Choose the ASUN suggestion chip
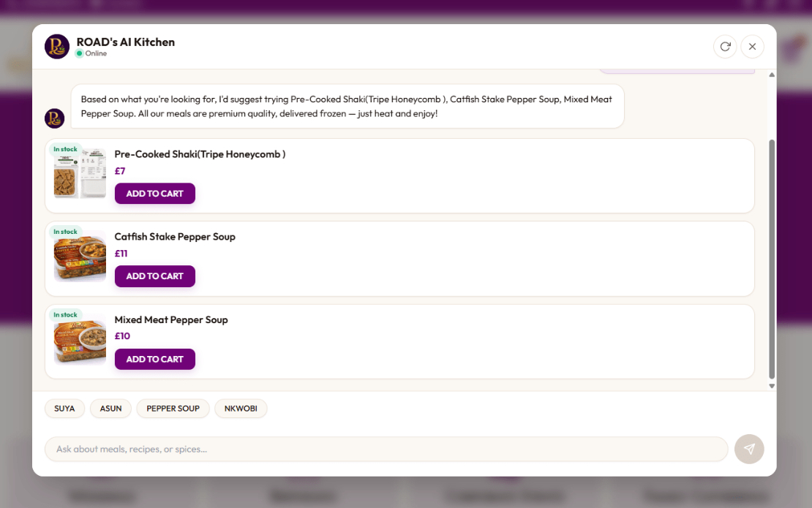 click(110, 408)
